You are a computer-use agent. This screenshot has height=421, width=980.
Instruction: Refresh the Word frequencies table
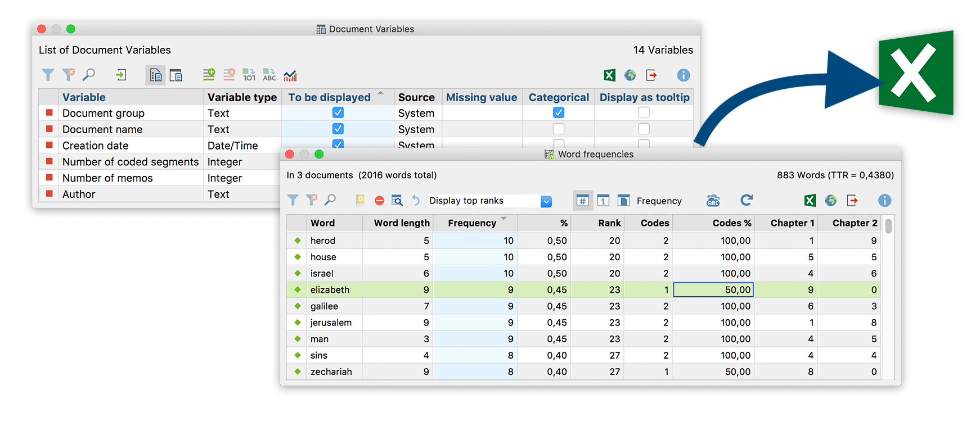[747, 200]
